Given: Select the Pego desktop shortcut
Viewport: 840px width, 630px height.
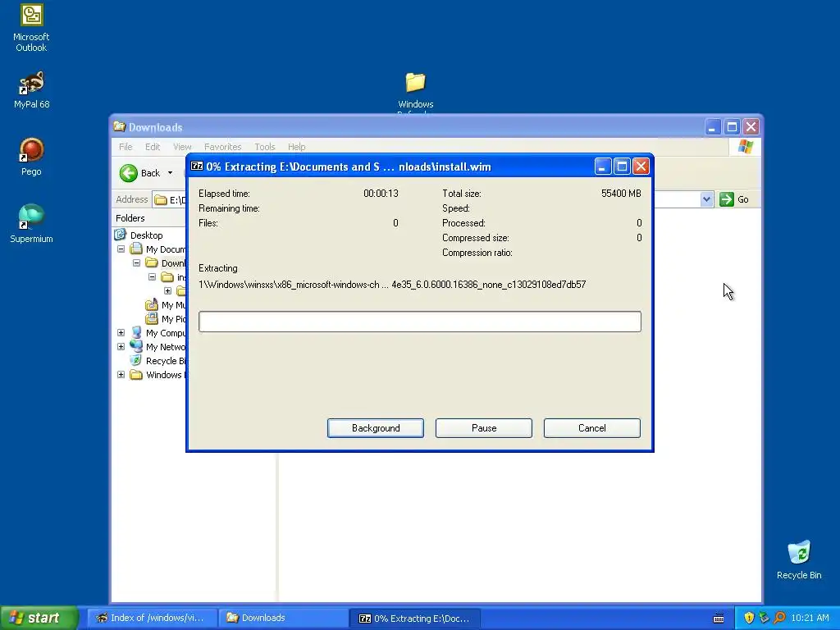Looking at the screenshot, I should click(31, 157).
